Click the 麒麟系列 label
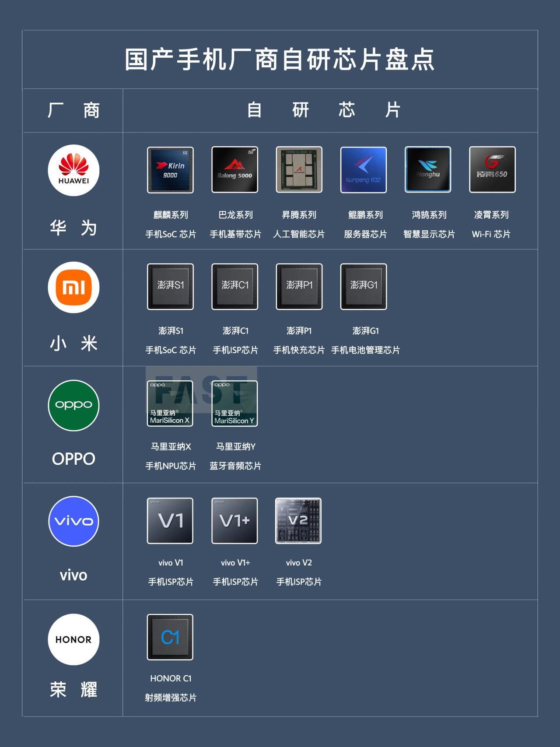 click(171, 215)
